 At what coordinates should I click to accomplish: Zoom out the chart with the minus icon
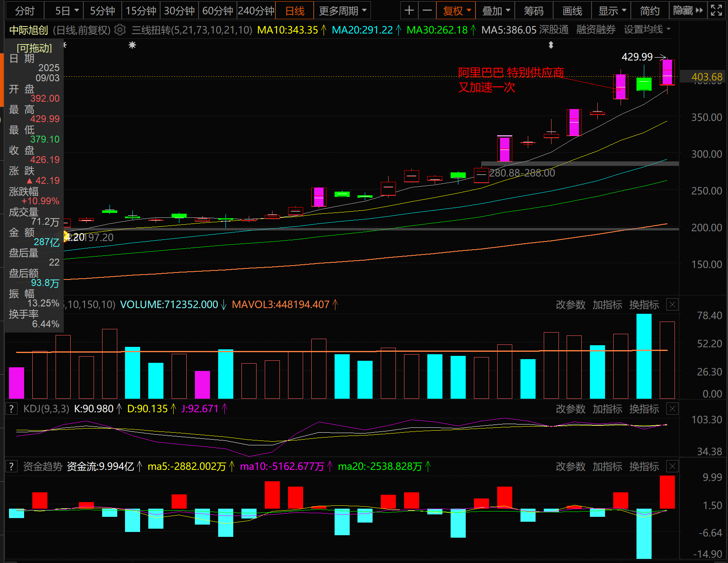tap(427, 11)
